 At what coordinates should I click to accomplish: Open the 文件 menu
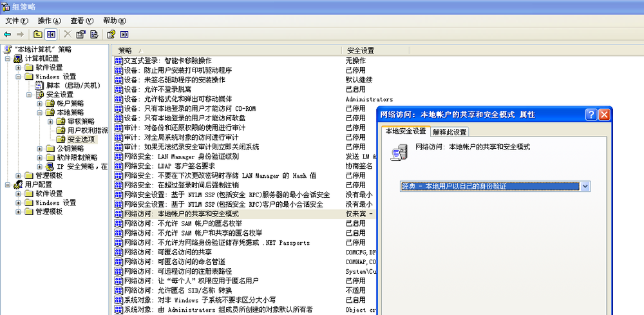pos(16,21)
